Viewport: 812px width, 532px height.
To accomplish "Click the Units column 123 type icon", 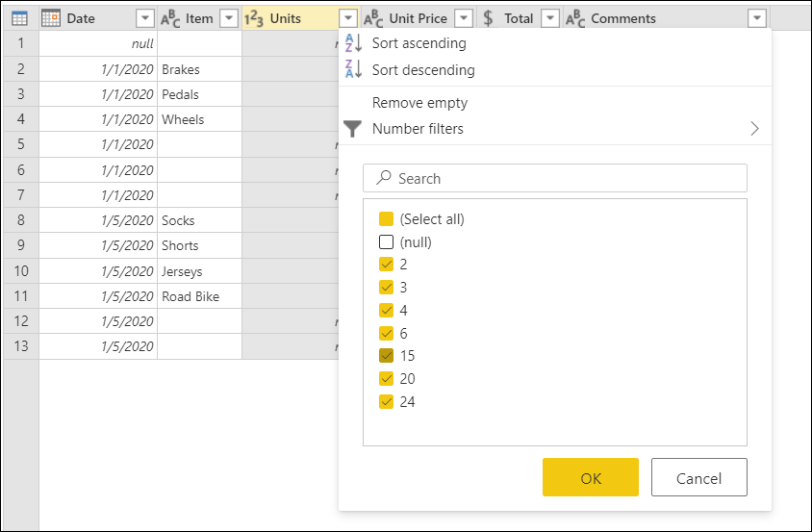I will [x=254, y=18].
